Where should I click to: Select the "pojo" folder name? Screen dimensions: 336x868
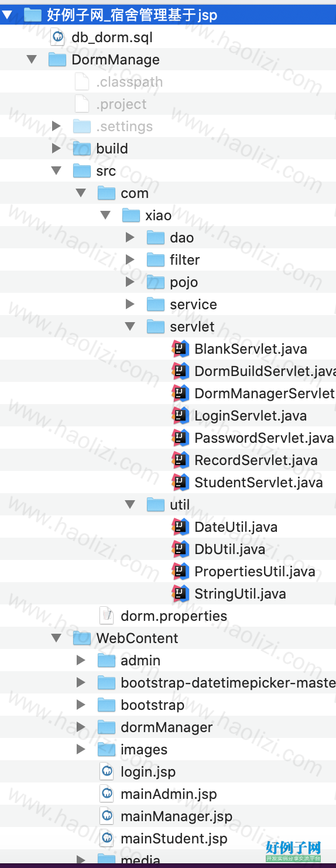pyautogui.click(x=184, y=283)
